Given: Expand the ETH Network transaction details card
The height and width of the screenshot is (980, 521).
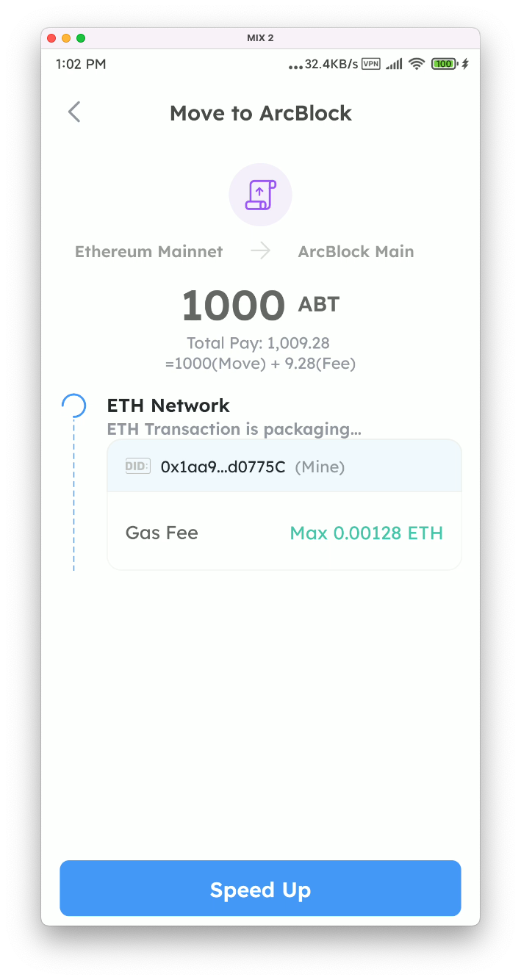Looking at the screenshot, I should tap(284, 505).
